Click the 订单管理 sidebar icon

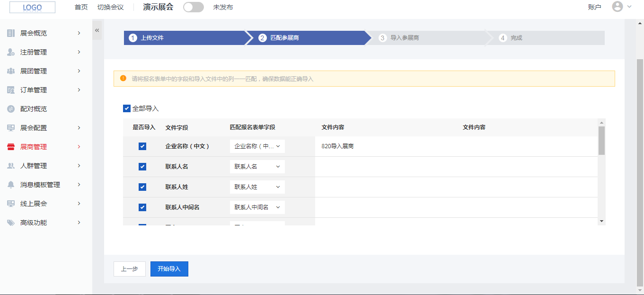coord(11,90)
